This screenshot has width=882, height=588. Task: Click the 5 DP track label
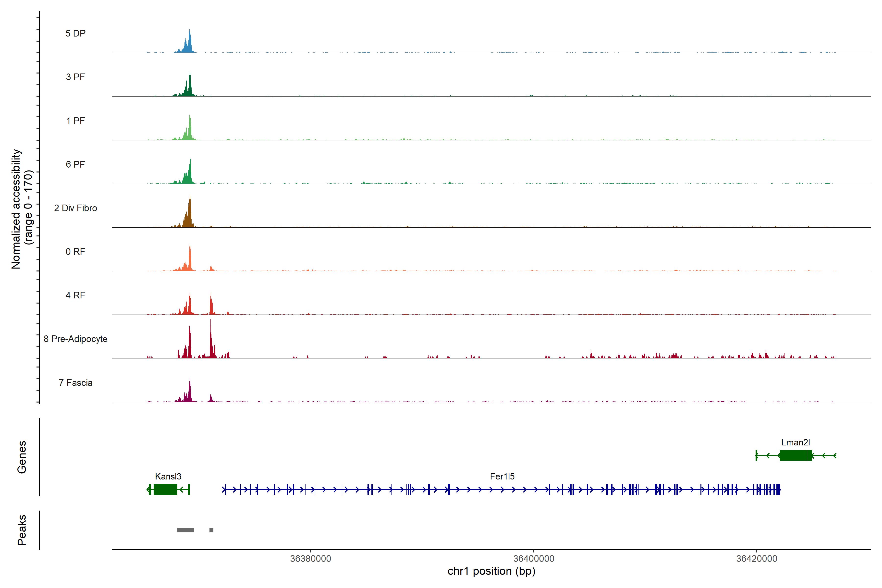click(x=75, y=33)
